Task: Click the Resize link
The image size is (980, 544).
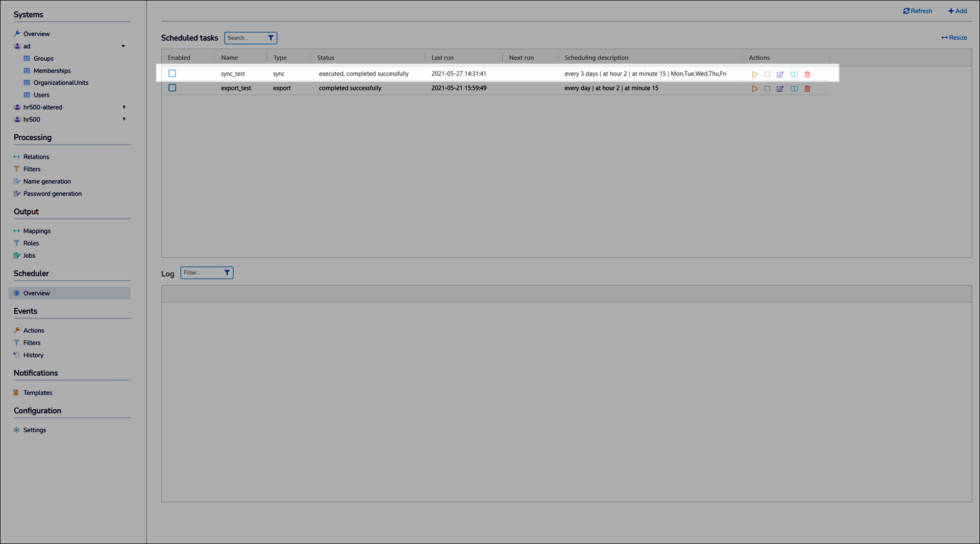Action: point(954,38)
